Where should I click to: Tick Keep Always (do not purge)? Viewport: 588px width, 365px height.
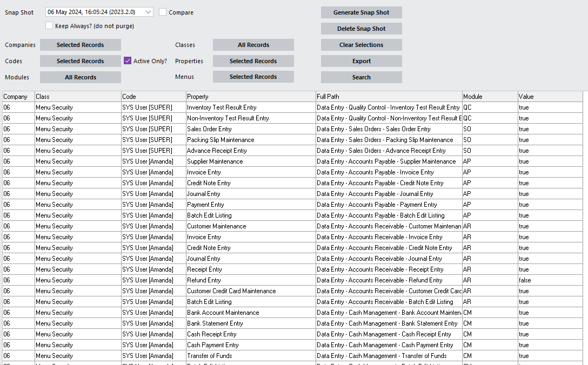(x=49, y=25)
